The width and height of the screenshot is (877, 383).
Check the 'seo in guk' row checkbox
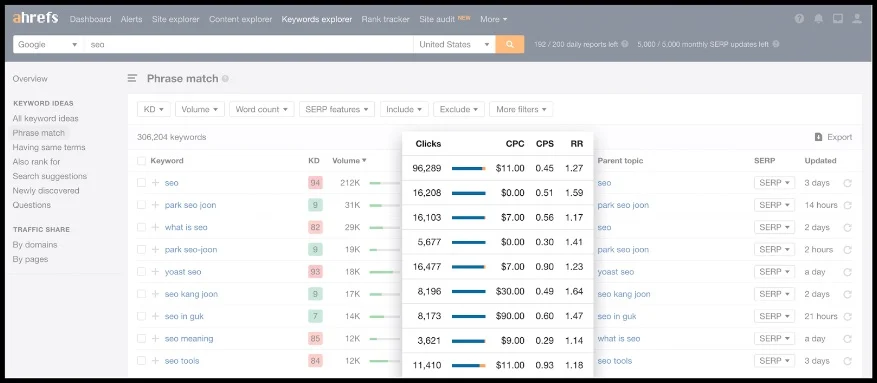tap(142, 316)
